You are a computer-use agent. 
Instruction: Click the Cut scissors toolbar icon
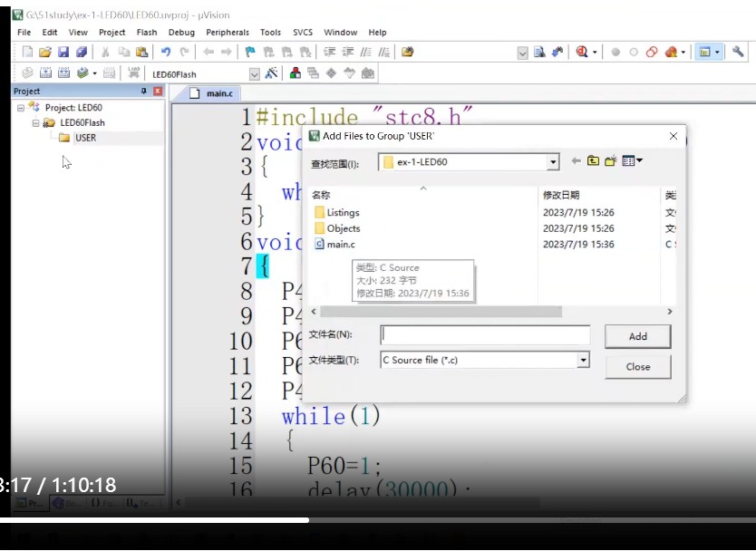(x=105, y=52)
